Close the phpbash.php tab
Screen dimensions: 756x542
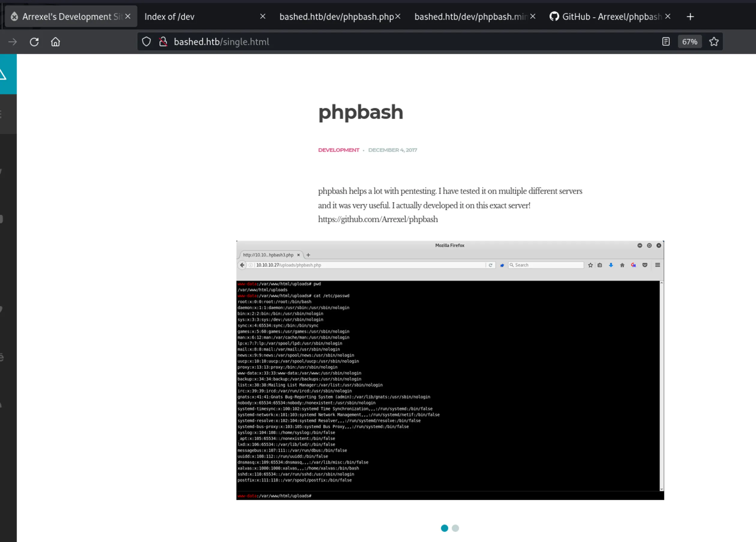[398, 16]
